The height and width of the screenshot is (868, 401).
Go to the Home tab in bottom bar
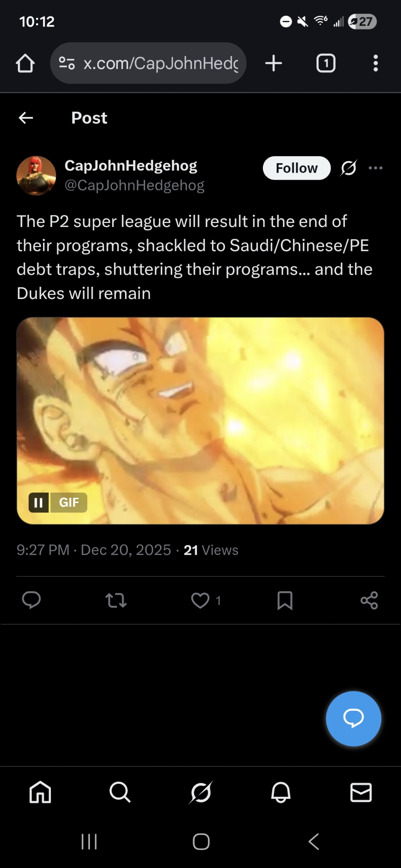[40, 792]
